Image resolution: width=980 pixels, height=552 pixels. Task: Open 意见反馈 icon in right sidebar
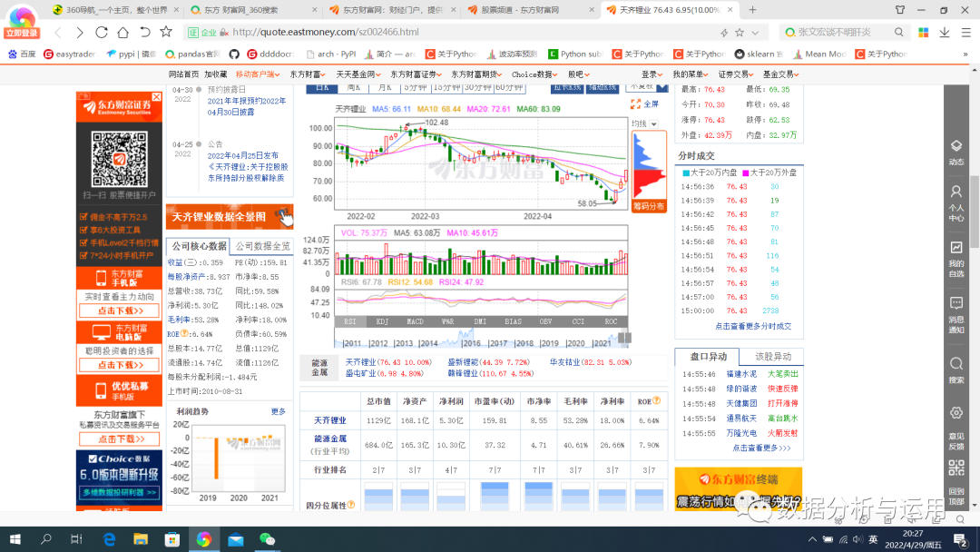(955, 413)
